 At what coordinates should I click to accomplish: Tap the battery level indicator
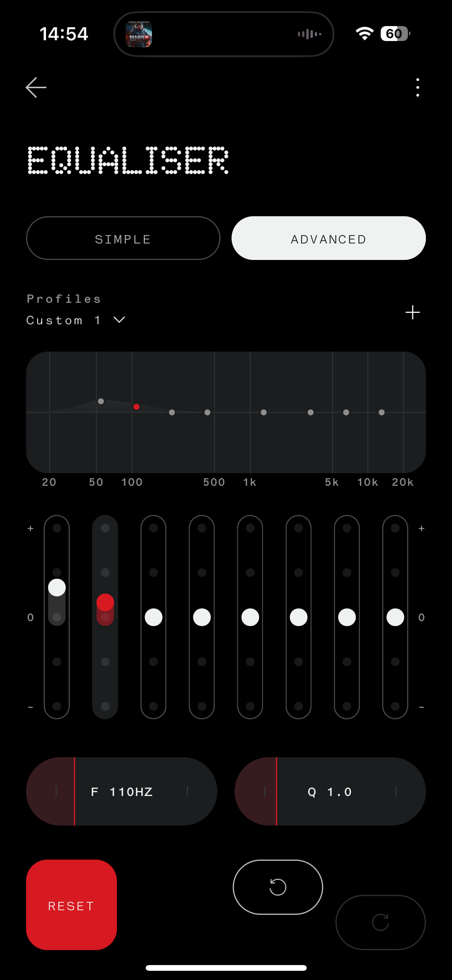[395, 34]
